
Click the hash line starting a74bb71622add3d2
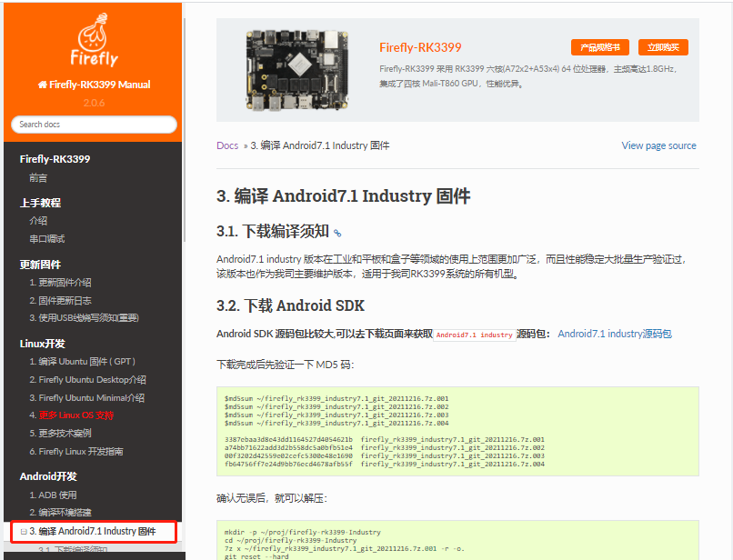385,448
